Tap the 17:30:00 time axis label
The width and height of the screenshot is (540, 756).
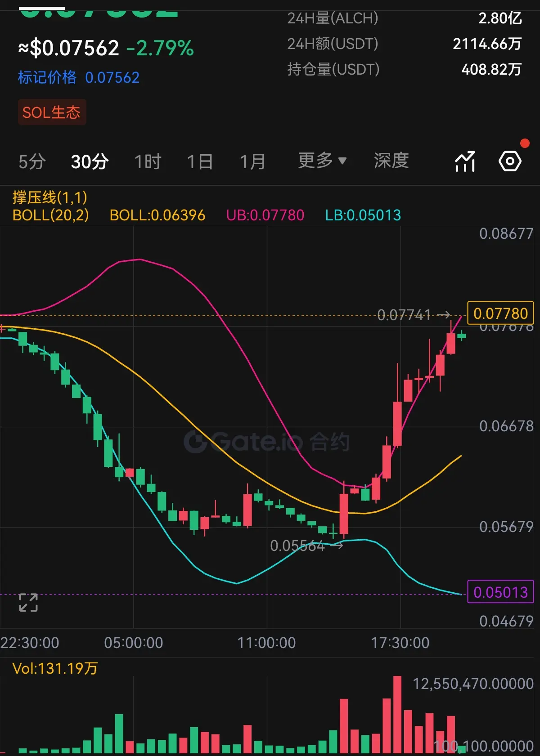[400, 643]
